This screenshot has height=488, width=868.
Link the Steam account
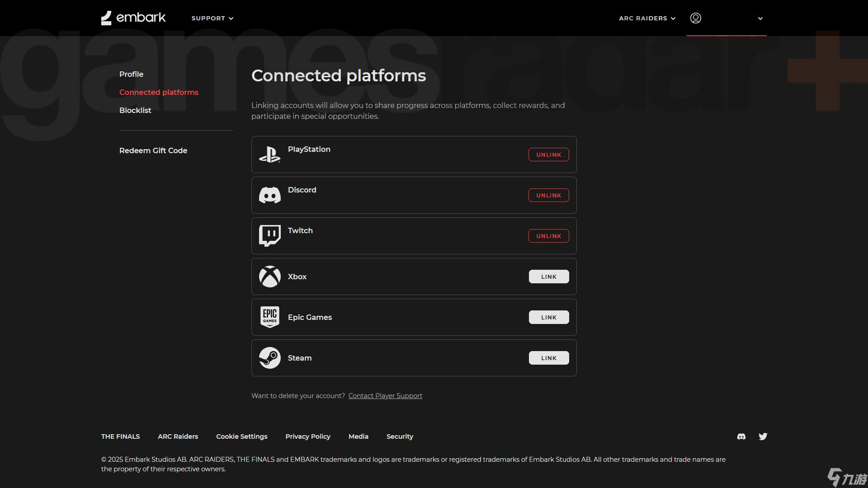tap(548, 358)
